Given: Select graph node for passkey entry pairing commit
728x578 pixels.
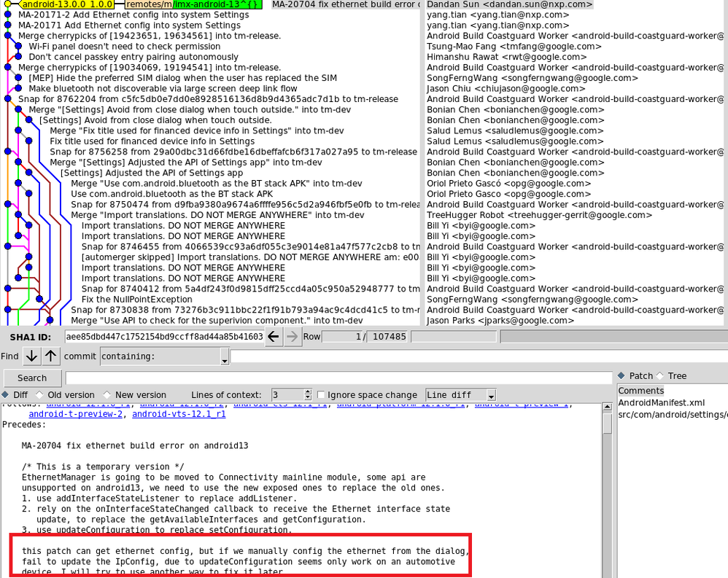Looking at the screenshot, I should tap(18, 57).
